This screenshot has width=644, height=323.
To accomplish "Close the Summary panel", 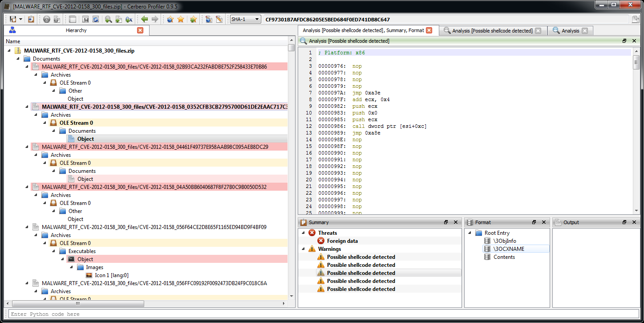I will 455,222.
